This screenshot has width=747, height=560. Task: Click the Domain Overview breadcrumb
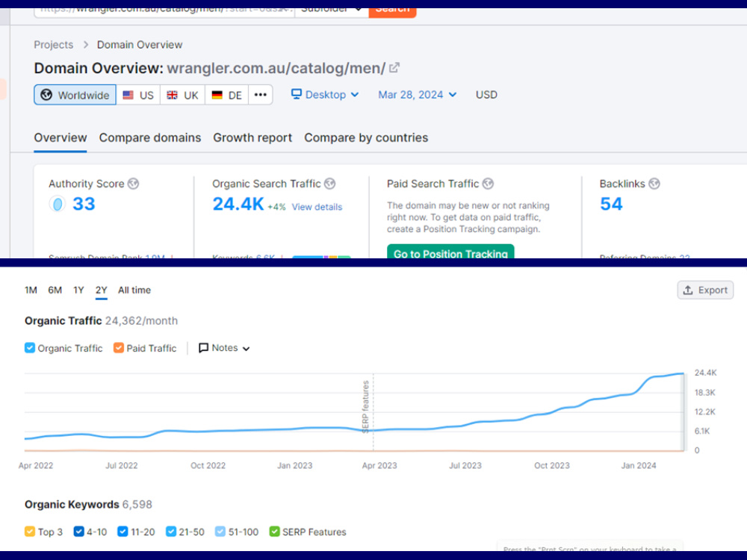pyautogui.click(x=140, y=45)
